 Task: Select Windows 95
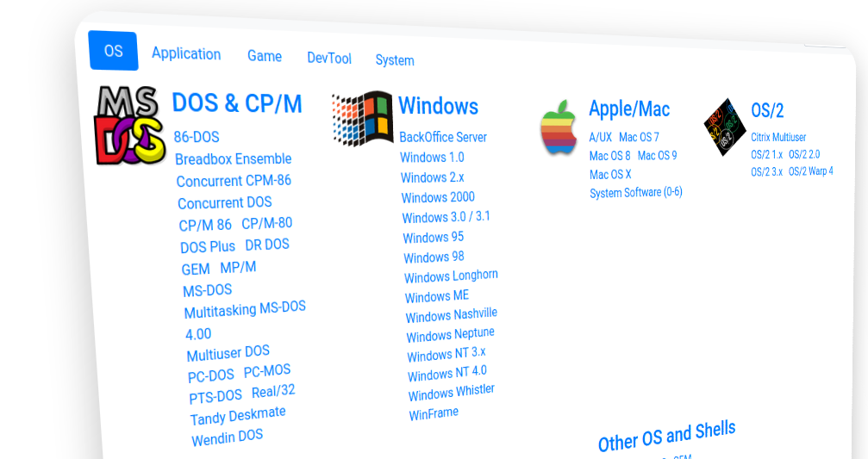tap(434, 238)
